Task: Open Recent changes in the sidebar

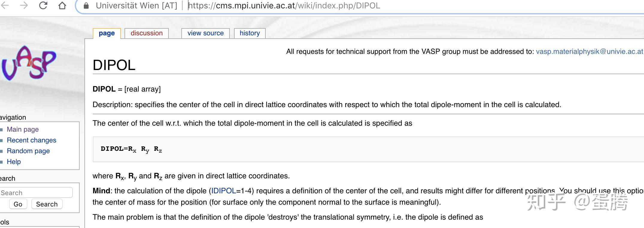Action: pos(31,140)
